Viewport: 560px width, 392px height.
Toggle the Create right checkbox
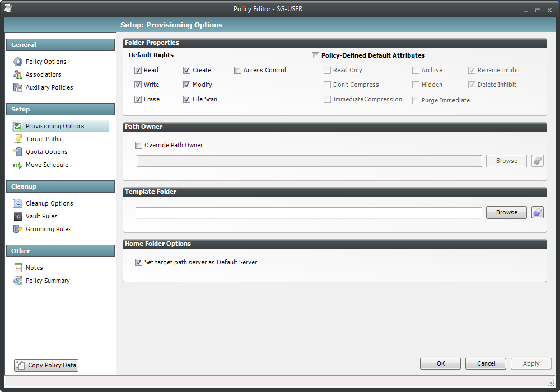186,71
